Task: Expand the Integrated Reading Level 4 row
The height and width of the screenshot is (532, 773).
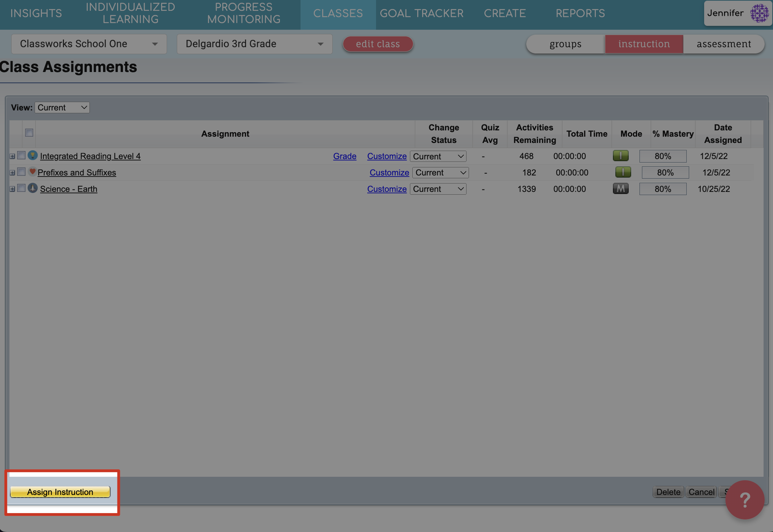Action: point(12,156)
